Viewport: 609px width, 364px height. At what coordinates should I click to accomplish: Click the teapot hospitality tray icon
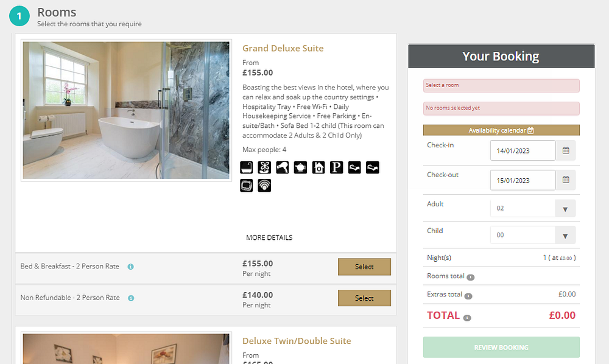(300, 167)
